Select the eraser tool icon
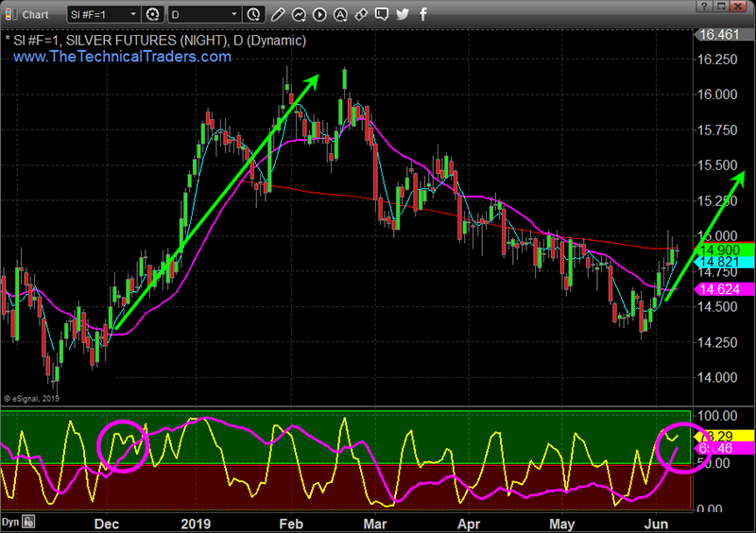This screenshot has width=756, height=533. [360, 14]
